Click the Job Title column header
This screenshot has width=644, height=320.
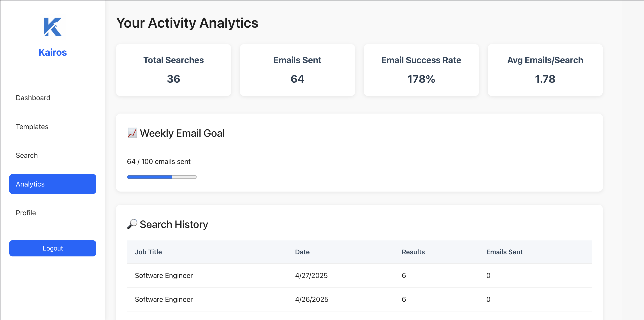click(148, 252)
